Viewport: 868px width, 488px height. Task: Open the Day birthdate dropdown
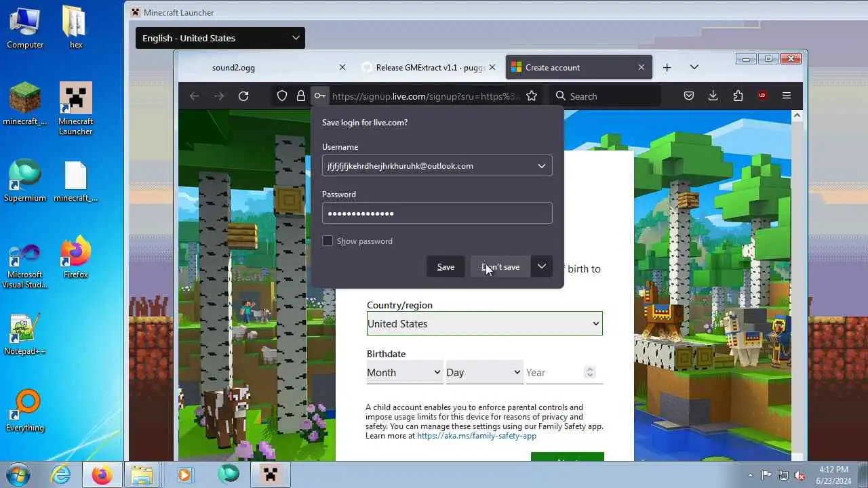[x=484, y=372]
